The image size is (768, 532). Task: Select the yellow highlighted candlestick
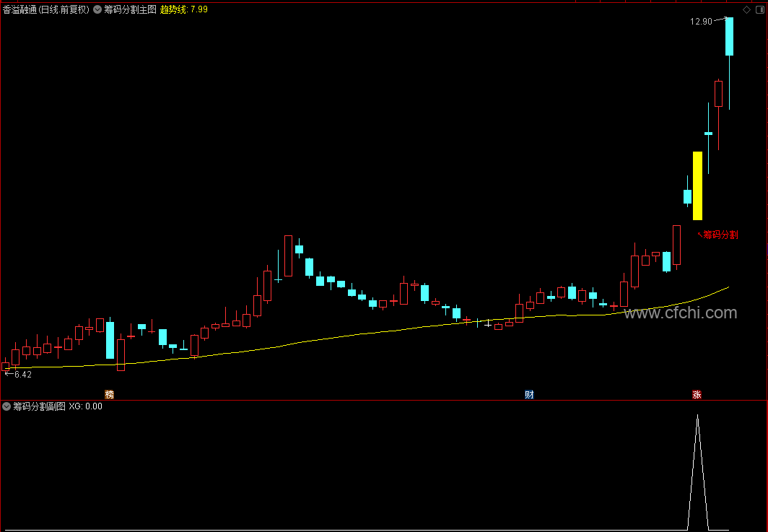[697, 186]
